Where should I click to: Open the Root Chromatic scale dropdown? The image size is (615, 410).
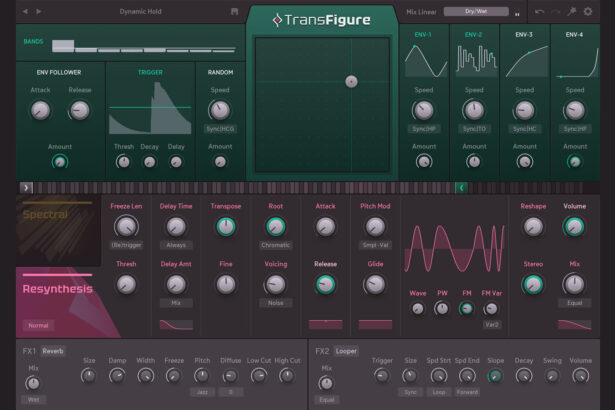click(276, 245)
